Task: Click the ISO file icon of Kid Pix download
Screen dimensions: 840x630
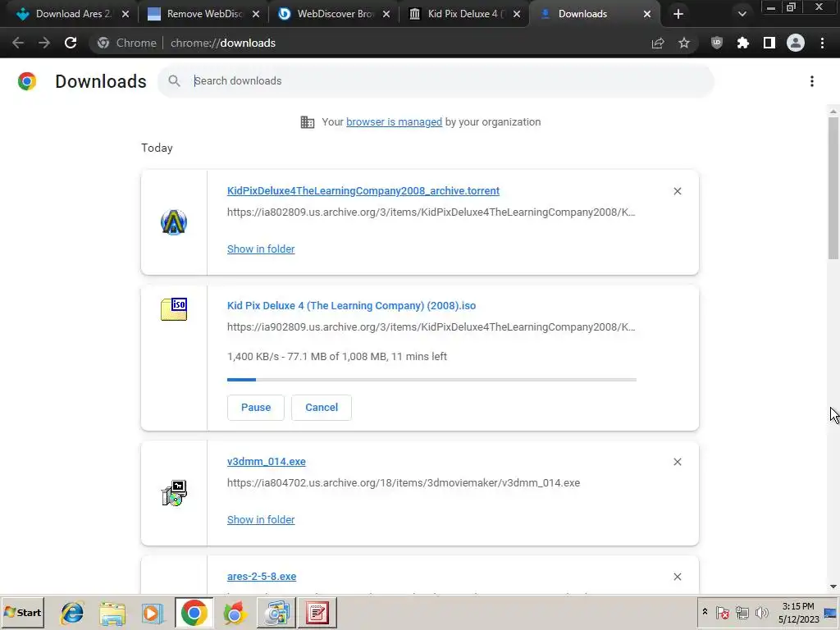Action: point(174,309)
